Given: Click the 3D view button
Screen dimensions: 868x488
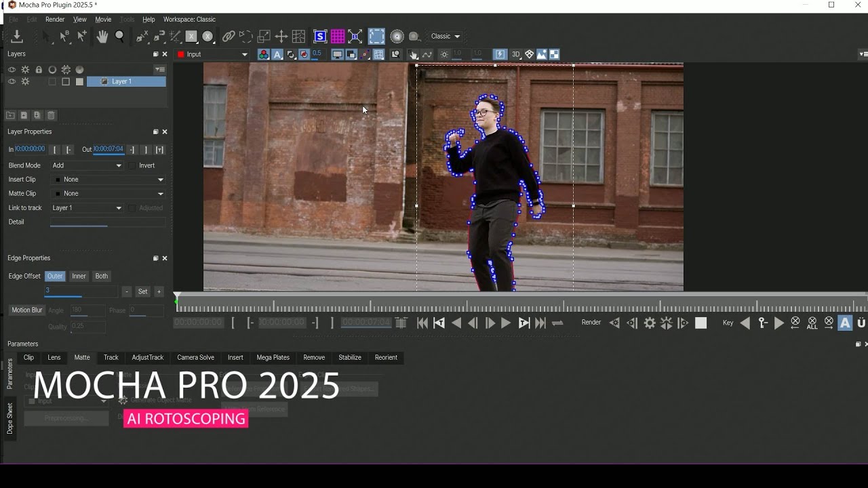Looking at the screenshot, I should pos(516,55).
